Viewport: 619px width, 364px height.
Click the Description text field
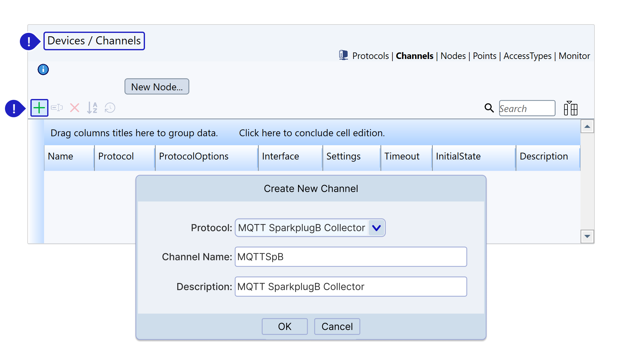351,286
